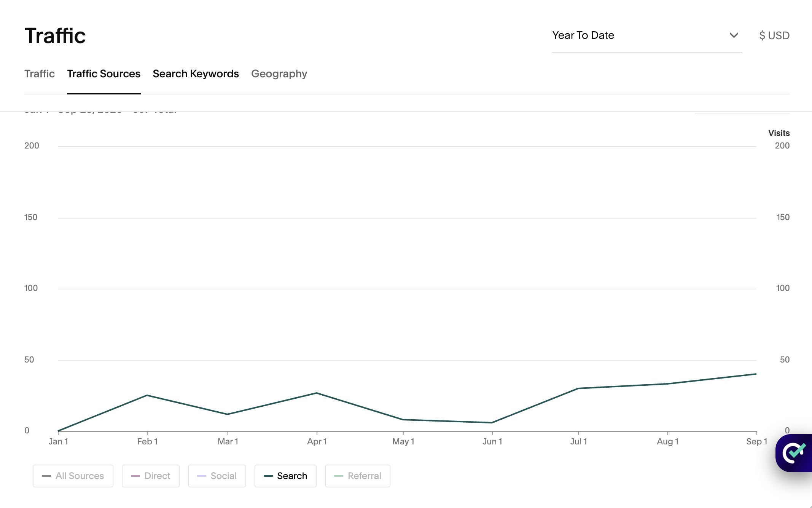Show the Social traffic line

click(x=217, y=476)
